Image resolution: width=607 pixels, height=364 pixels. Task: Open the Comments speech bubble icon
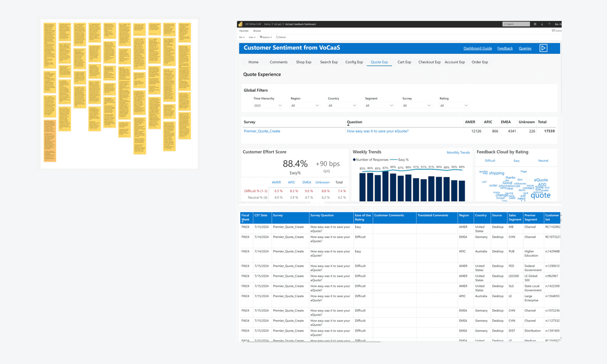[553, 31]
